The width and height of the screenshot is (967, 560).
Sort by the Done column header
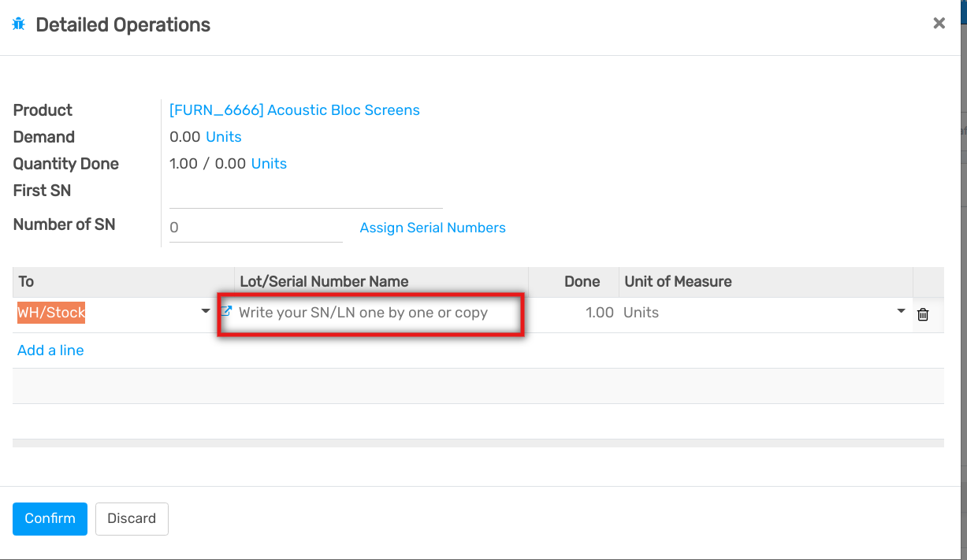pyautogui.click(x=582, y=281)
